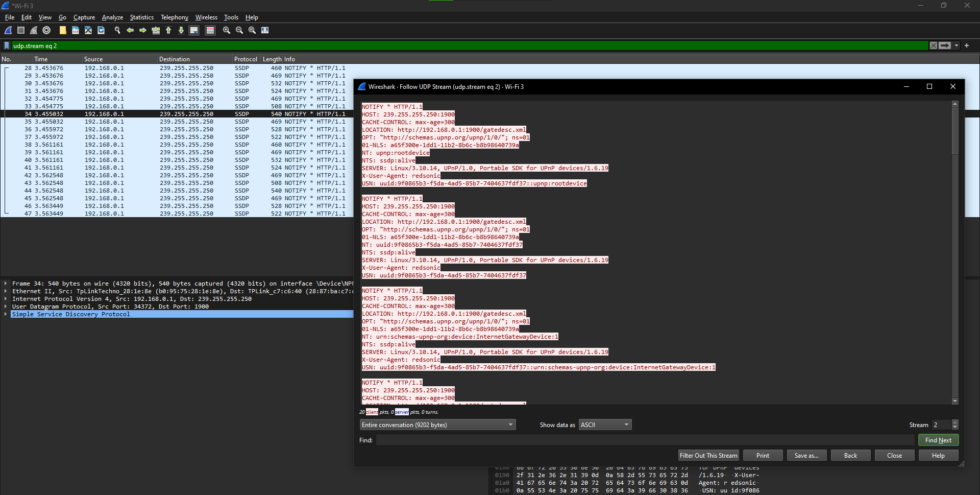Click the stream text vertical scrollbar thumb
Image resolution: width=980 pixels, height=495 pixels.
(x=955, y=130)
